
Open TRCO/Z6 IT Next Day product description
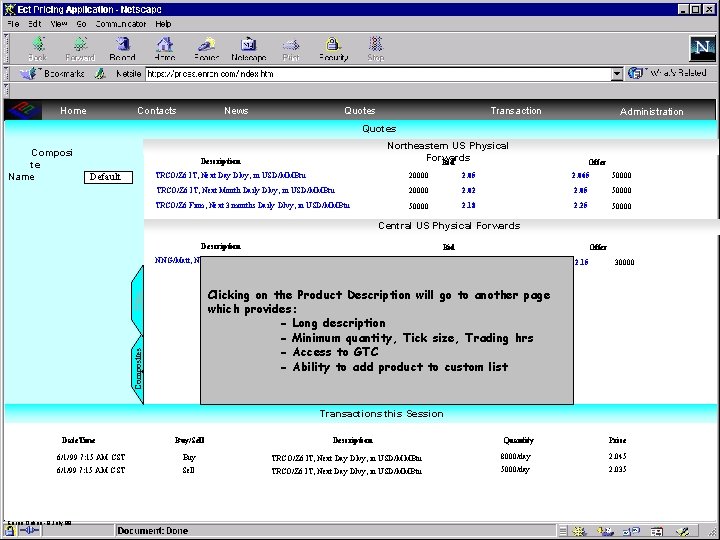(230, 175)
